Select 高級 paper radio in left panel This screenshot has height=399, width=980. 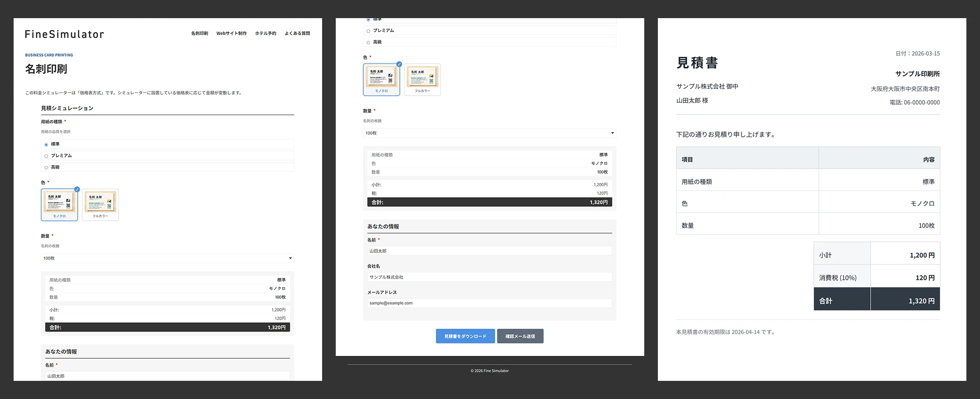tap(46, 168)
